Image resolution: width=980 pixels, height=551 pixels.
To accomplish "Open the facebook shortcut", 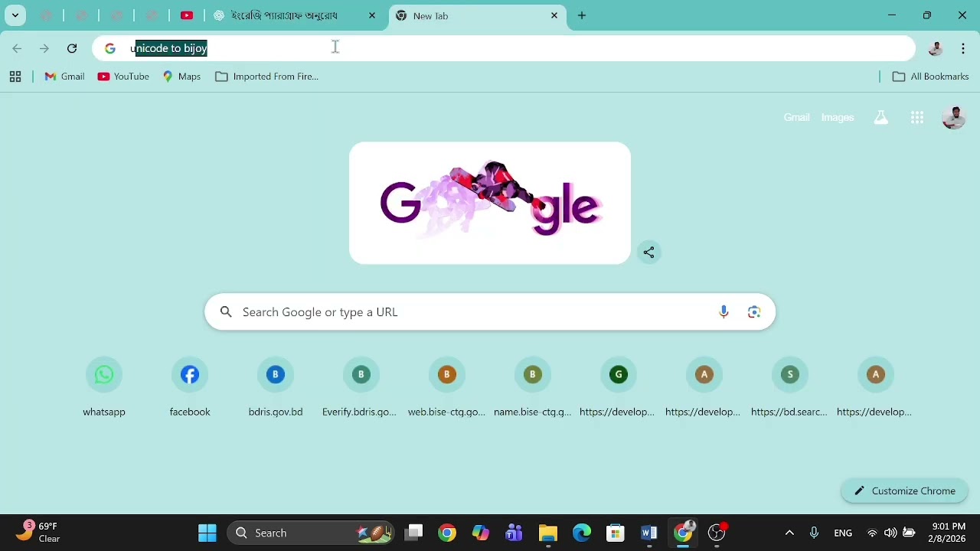I will pos(190,388).
